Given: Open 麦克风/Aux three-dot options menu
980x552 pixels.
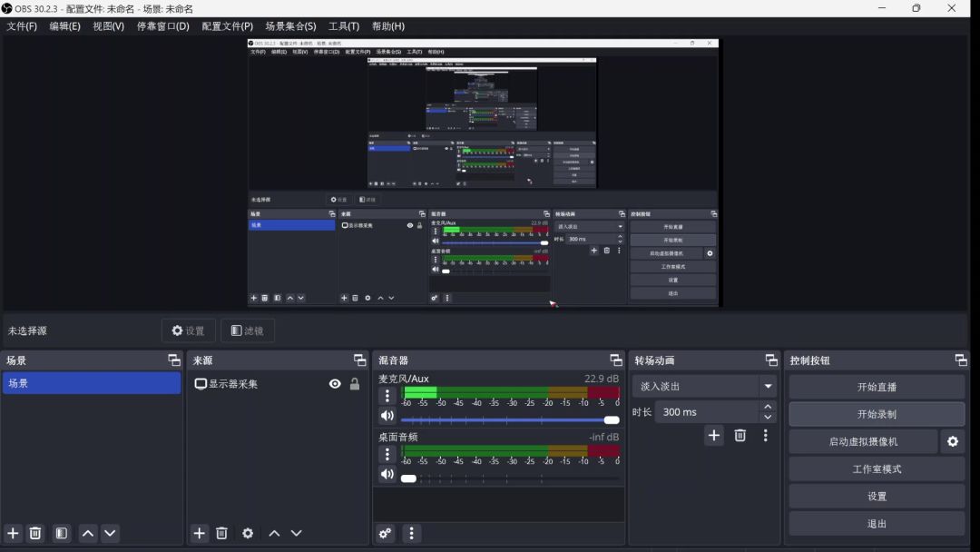Looking at the screenshot, I should [x=387, y=396].
